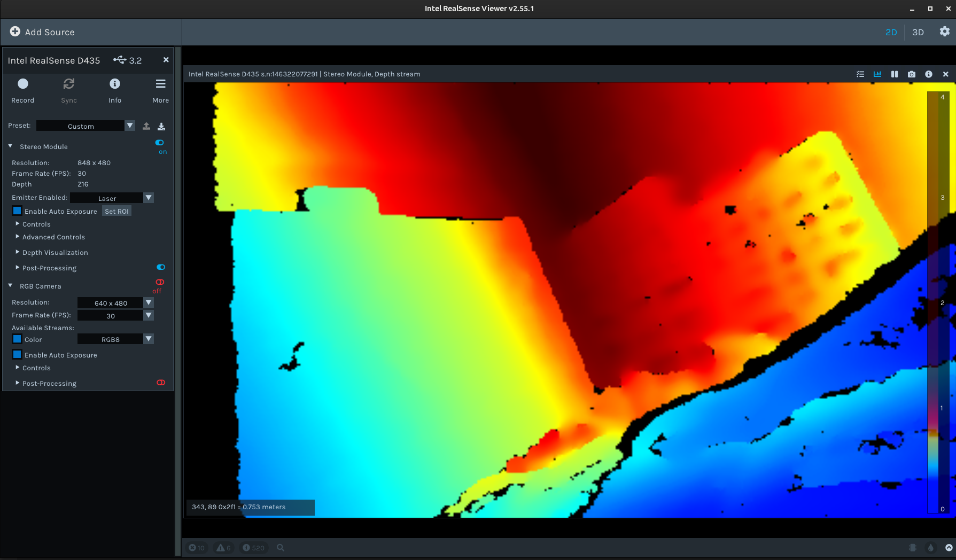The image size is (956, 560).
Task: Open the Preset dropdown showing Custom
Action: 86,126
